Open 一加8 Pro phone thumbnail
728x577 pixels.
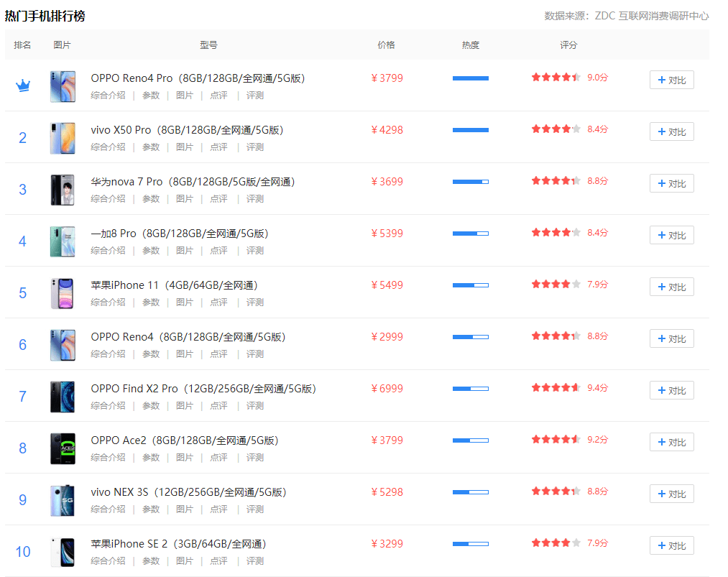(63, 242)
